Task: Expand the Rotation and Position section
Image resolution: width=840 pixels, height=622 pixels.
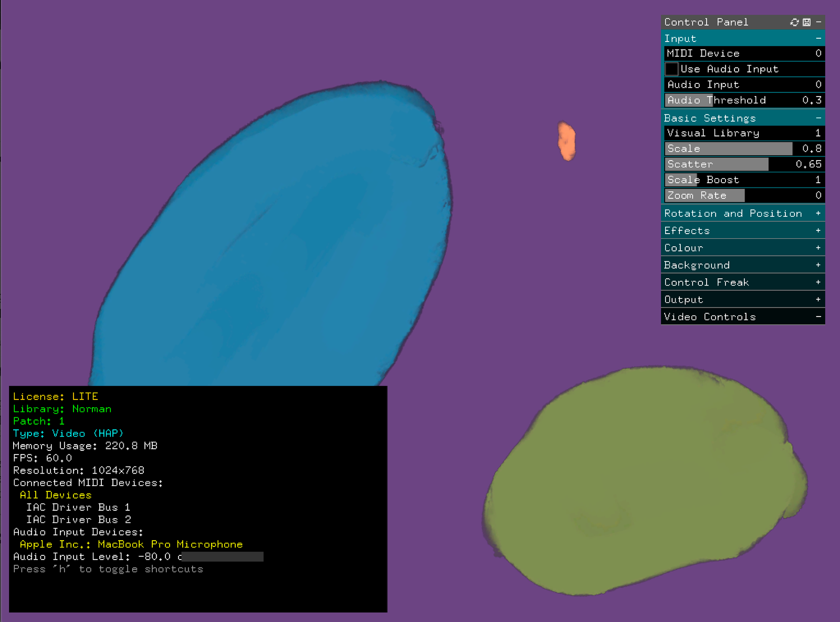Action: point(818,213)
